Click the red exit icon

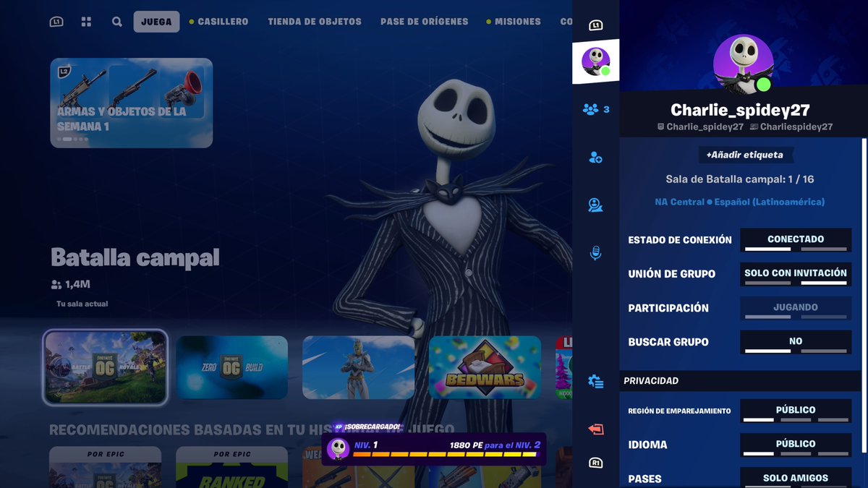pos(595,429)
